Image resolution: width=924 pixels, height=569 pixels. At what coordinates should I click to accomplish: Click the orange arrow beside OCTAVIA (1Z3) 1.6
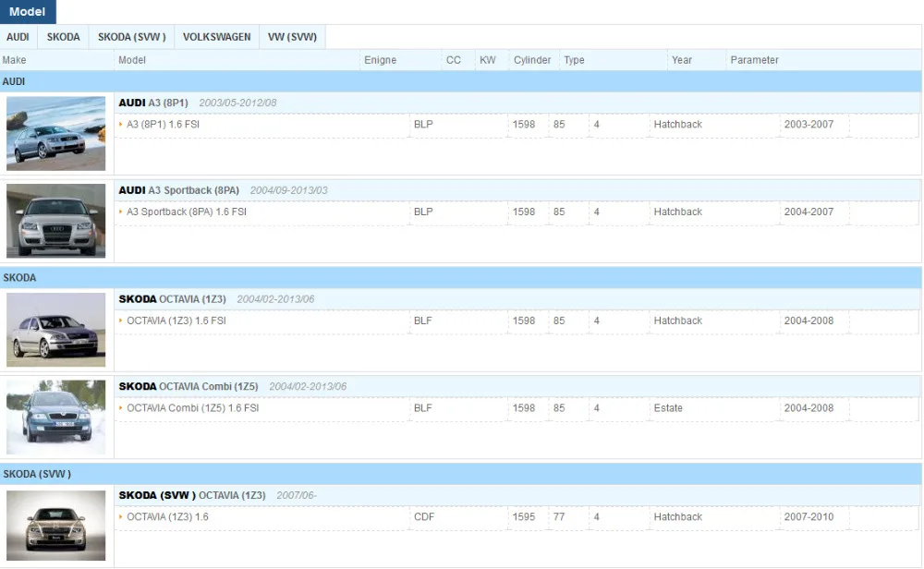[x=121, y=516]
